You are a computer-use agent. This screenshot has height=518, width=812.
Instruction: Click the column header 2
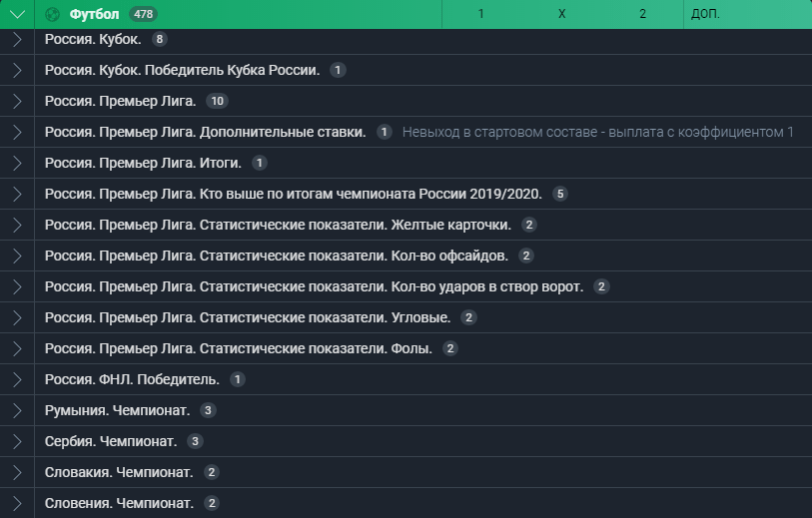642,14
